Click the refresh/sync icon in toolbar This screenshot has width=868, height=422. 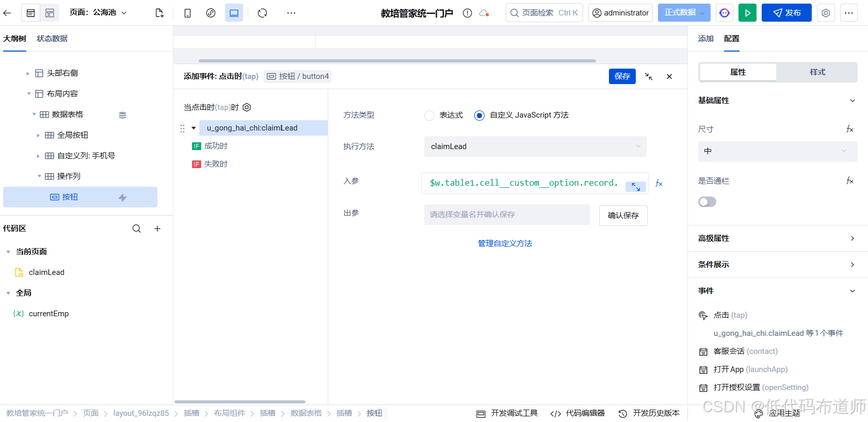[x=263, y=13]
